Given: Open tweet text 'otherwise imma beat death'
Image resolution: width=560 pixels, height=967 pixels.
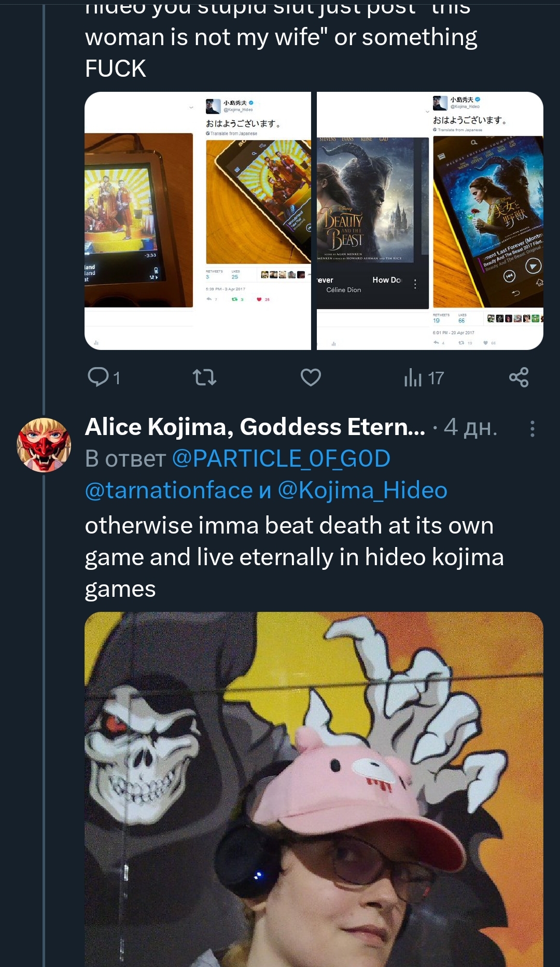Looking at the screenshot, I should point(295,557).
